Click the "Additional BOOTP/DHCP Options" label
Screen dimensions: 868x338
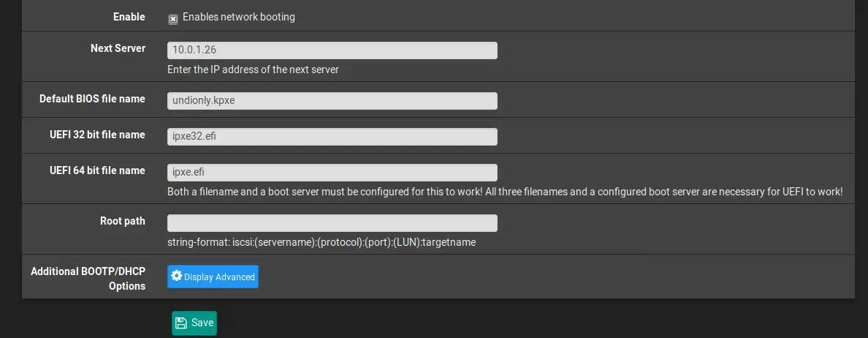[x=88, y=279]
